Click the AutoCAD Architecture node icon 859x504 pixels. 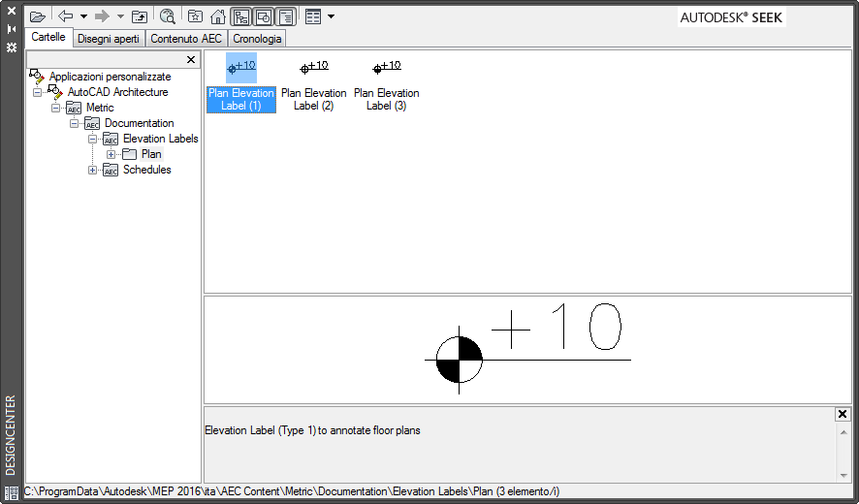[55, 92]
